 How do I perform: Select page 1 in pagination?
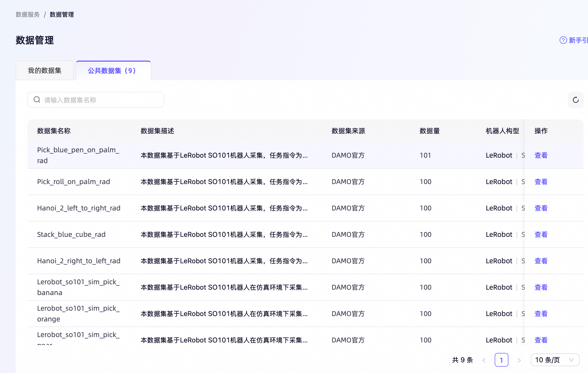[x=501, y=360]
